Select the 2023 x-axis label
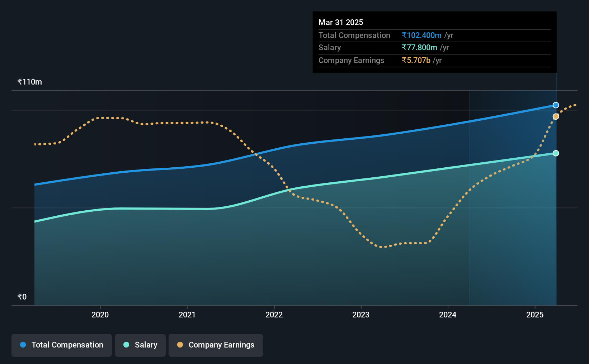 tap(361, 315)
